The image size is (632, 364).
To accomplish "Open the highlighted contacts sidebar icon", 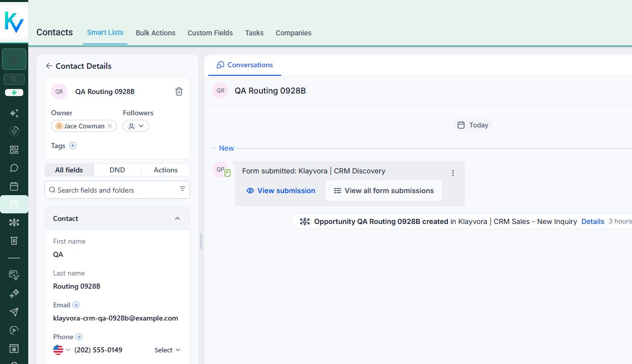I will (14, 204).
